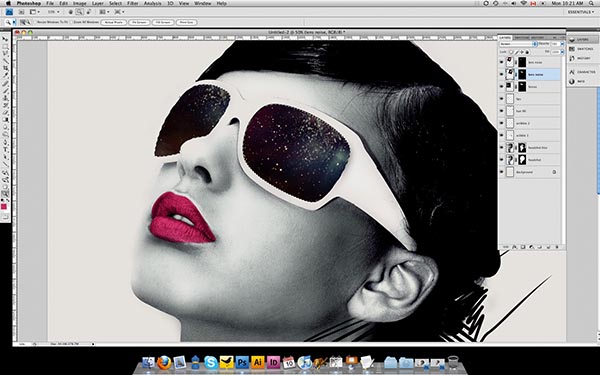Image resolution: width=600 pixels, height=375 pixels.
Task: Select the Rotate View tool in application bar
Action: coord(89,12)
